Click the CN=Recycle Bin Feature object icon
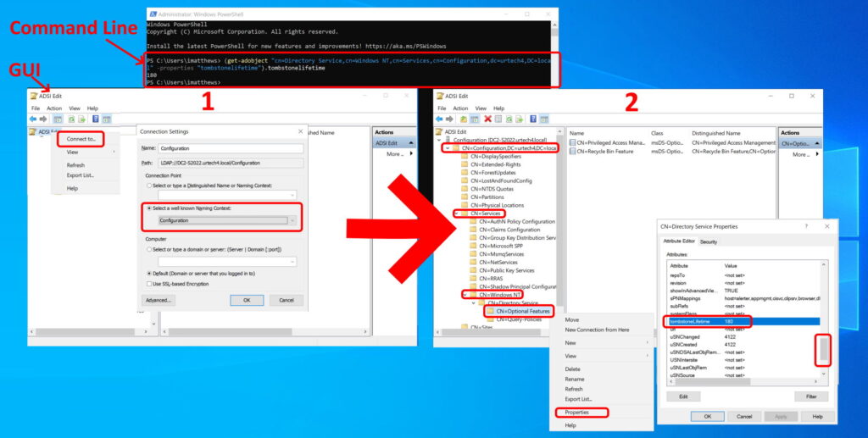 (574, 150)
